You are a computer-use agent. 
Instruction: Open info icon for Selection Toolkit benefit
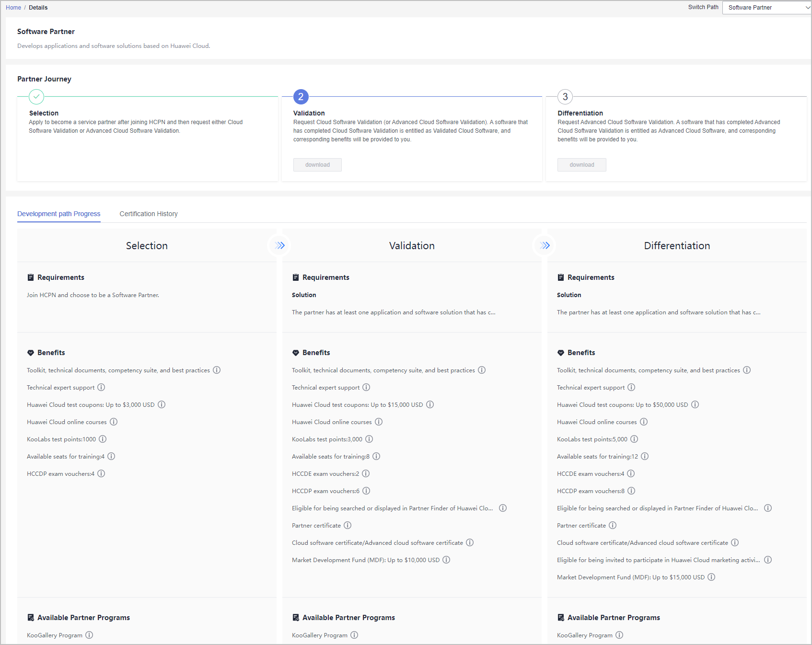tap(217, 370)
